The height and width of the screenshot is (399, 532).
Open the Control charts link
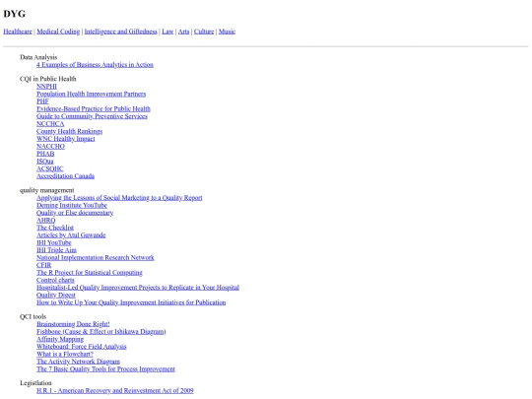point(55,280)
